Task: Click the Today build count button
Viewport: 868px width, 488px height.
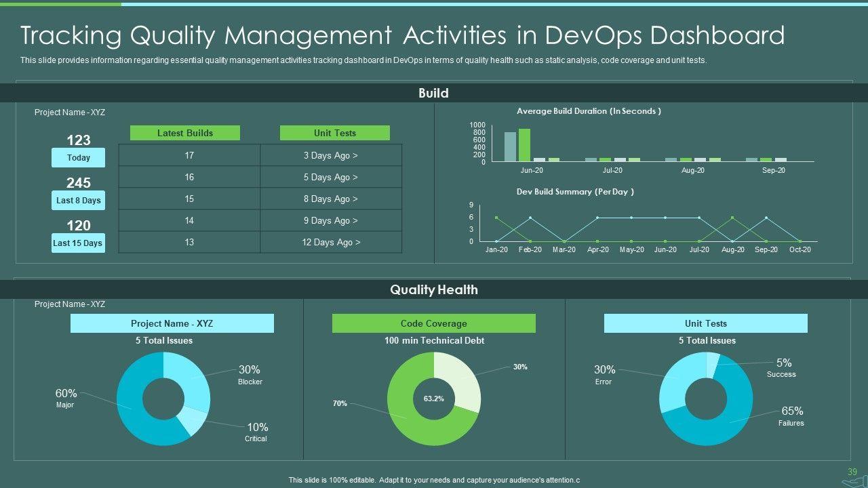Action: pos(78,158)
